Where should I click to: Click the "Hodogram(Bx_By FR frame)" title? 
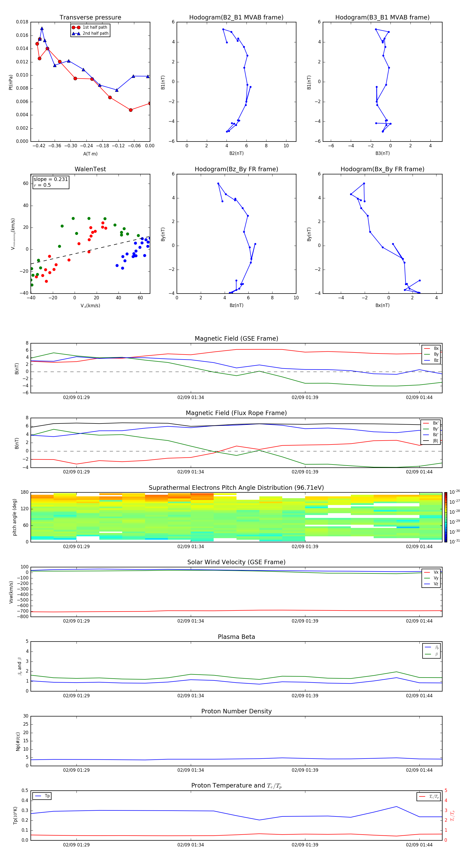tap(382, 169)
